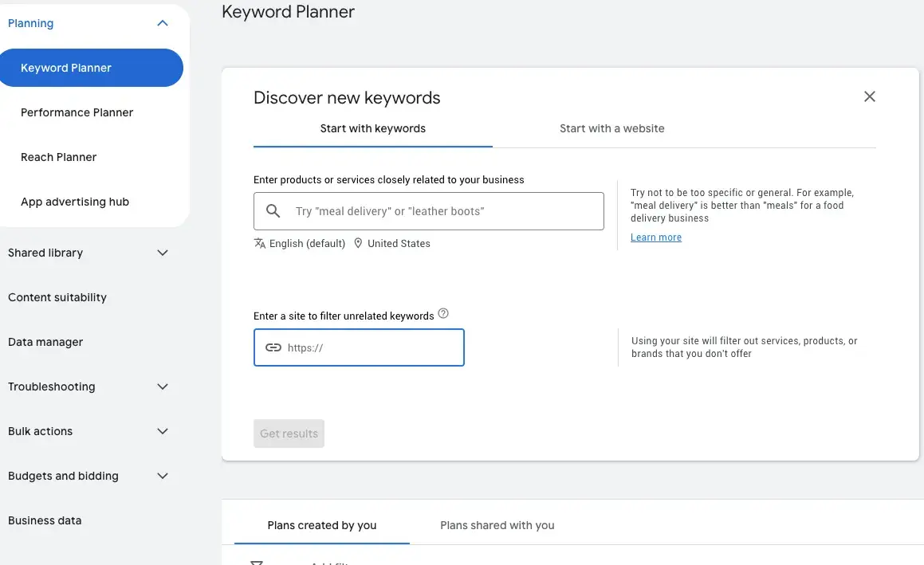
Task: Collapse the Planning section
Action: pos(163,23)
